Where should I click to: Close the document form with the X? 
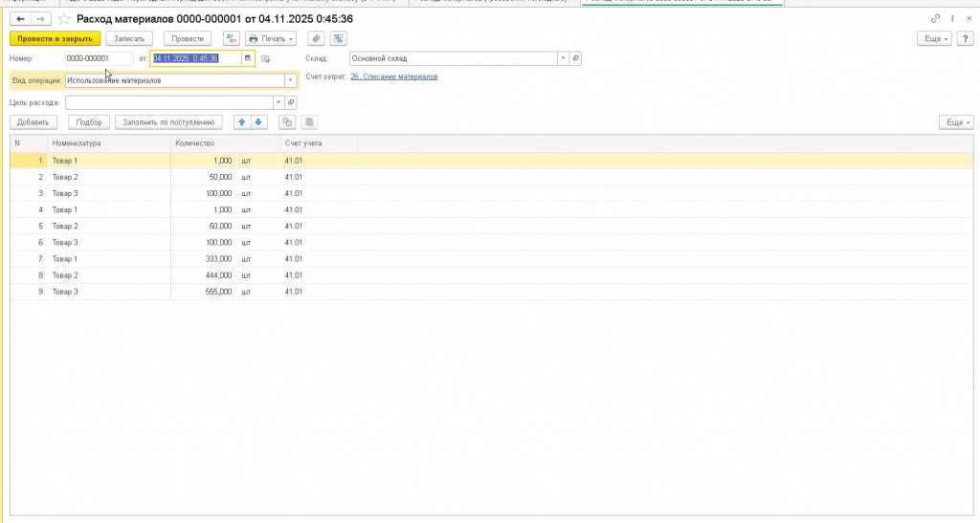969,19
